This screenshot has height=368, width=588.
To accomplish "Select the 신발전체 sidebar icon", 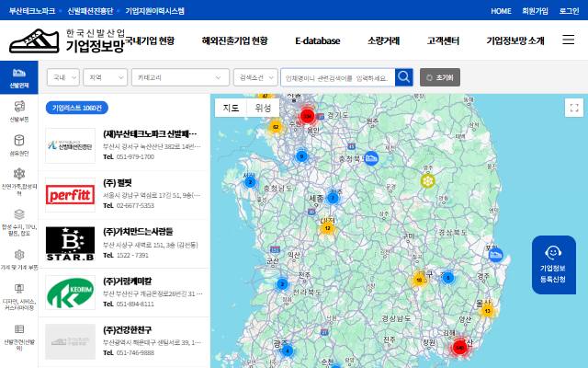I will (18, 77).
